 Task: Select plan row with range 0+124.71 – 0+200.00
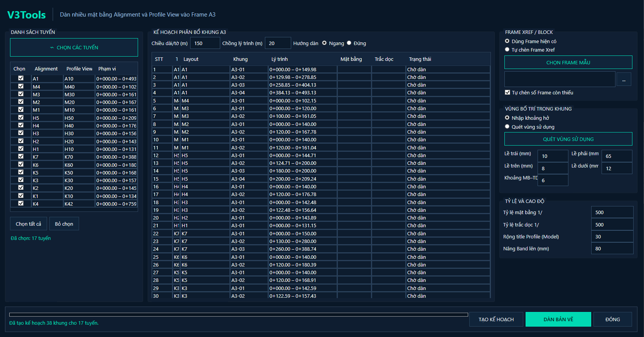pos(321,163)
